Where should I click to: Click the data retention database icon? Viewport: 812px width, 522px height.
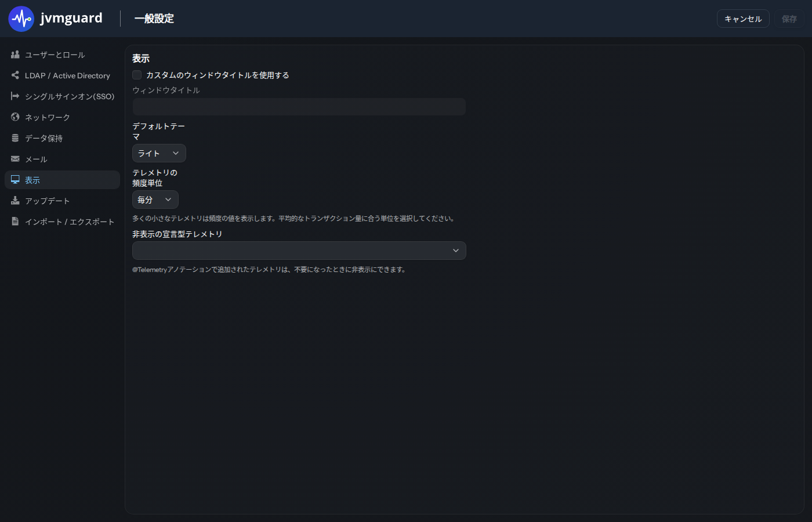(x=15, y=138)
